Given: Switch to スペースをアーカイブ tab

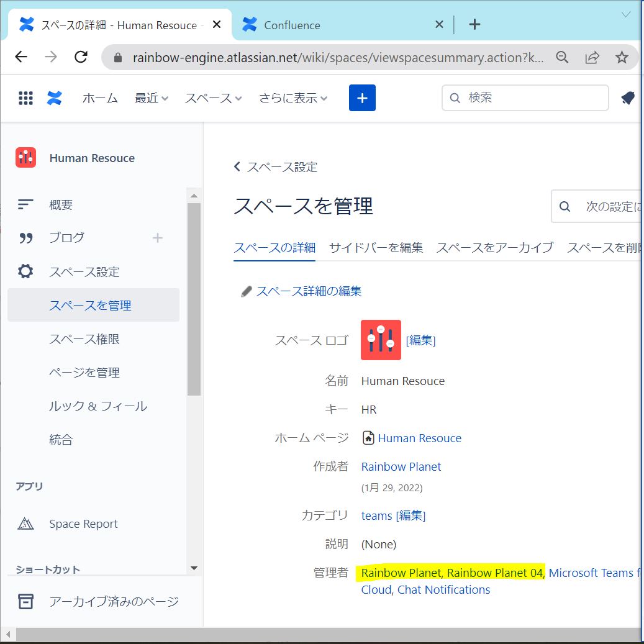Looking at the screenshot, I should click(494, 247).
